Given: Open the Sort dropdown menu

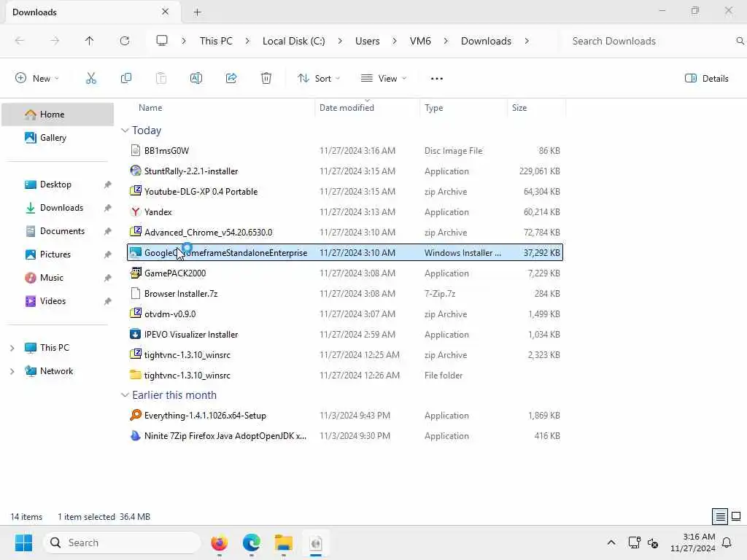Looking at the screenshot, I should (319, 79).
